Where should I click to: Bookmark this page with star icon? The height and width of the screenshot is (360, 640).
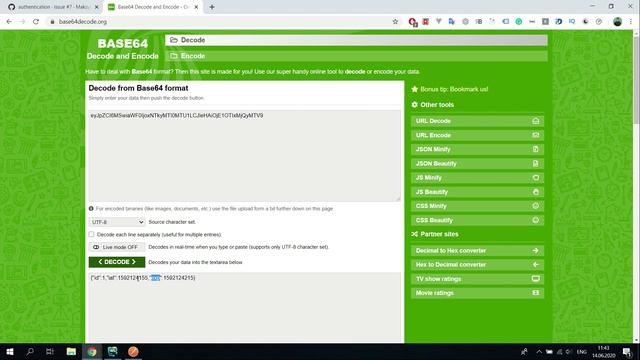(395, 22)
